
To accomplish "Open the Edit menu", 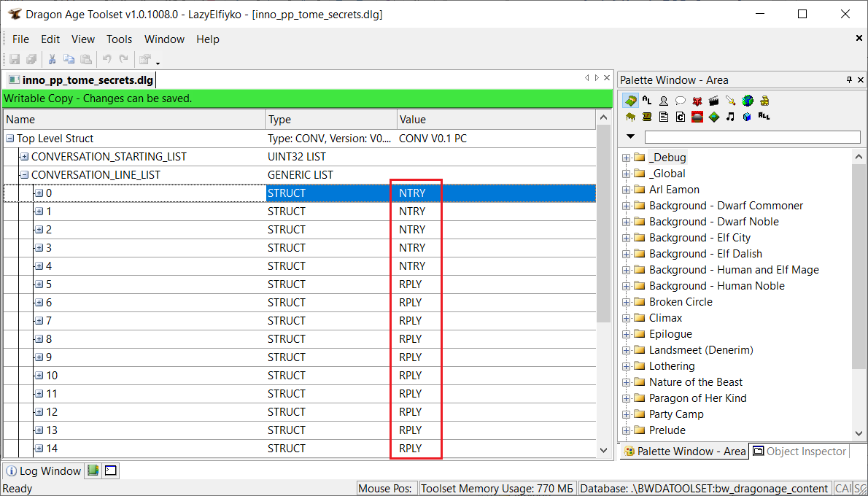I will coord(50,39).
